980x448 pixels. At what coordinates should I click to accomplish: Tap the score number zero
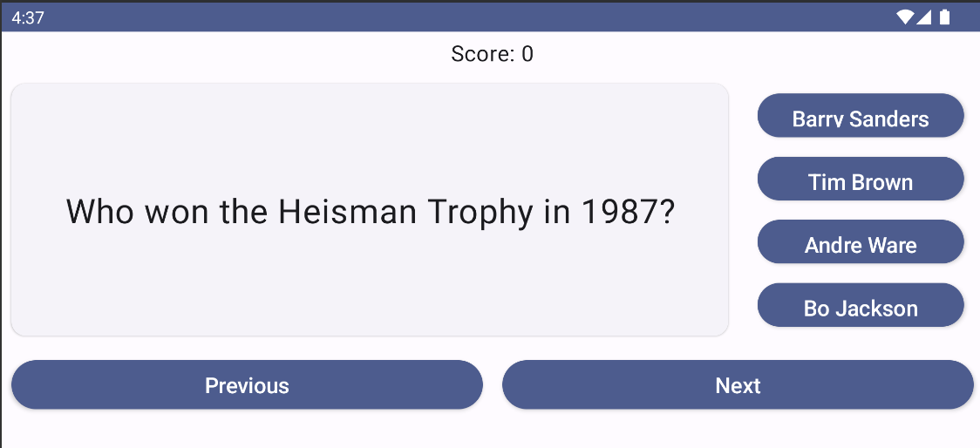pos(527,54)
